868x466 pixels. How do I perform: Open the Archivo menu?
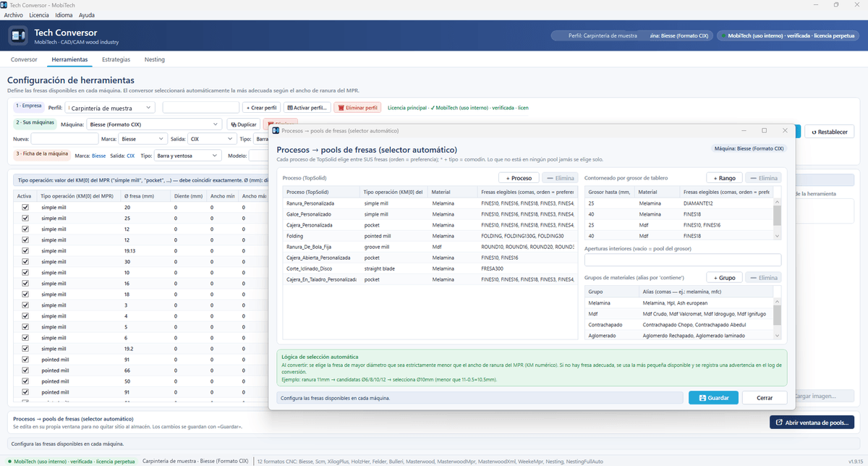click(14, 14)
